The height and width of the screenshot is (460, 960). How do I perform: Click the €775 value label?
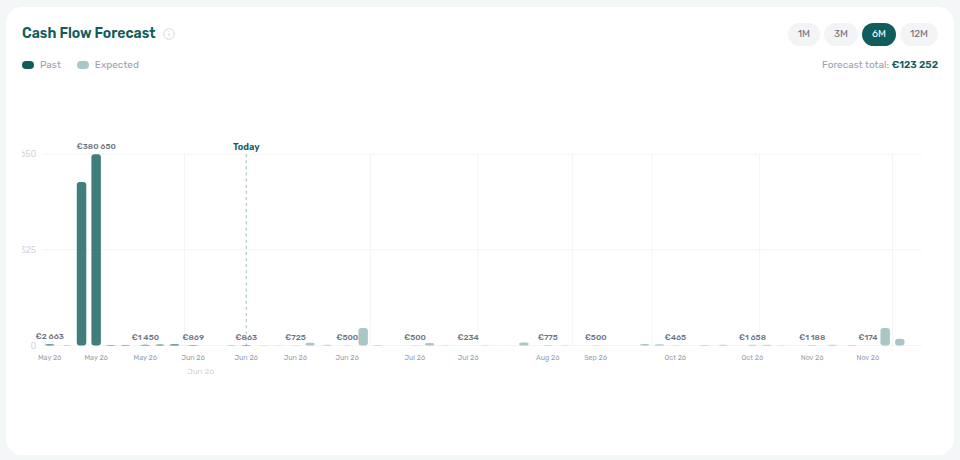548,337
